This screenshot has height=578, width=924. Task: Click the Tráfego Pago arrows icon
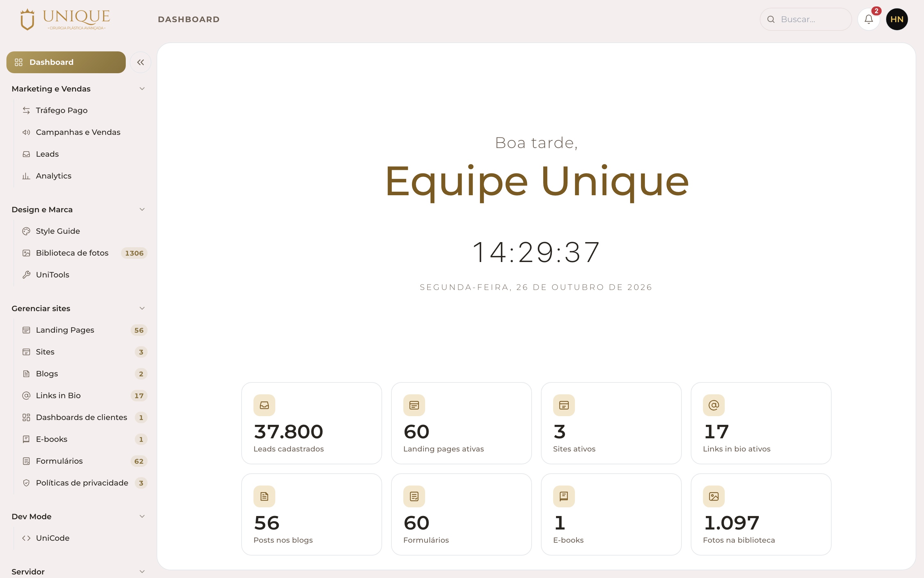tap(26, 110)
